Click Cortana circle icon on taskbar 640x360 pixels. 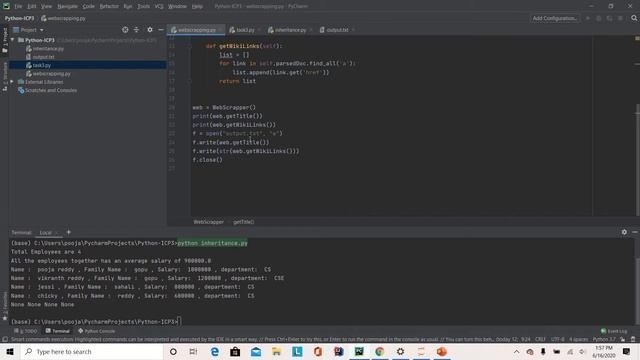pyautogui.click(x=173, y=351)
